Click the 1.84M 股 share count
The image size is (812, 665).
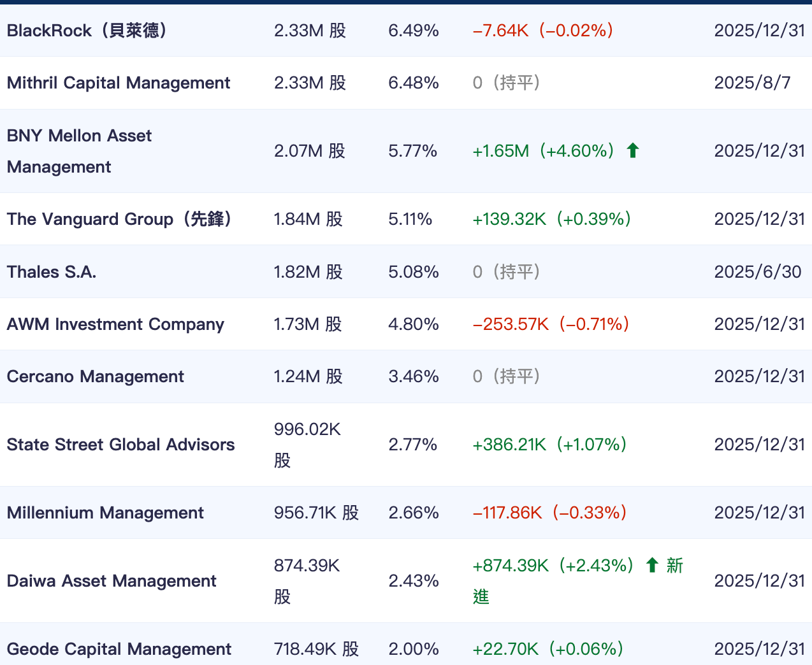point(308,219)
